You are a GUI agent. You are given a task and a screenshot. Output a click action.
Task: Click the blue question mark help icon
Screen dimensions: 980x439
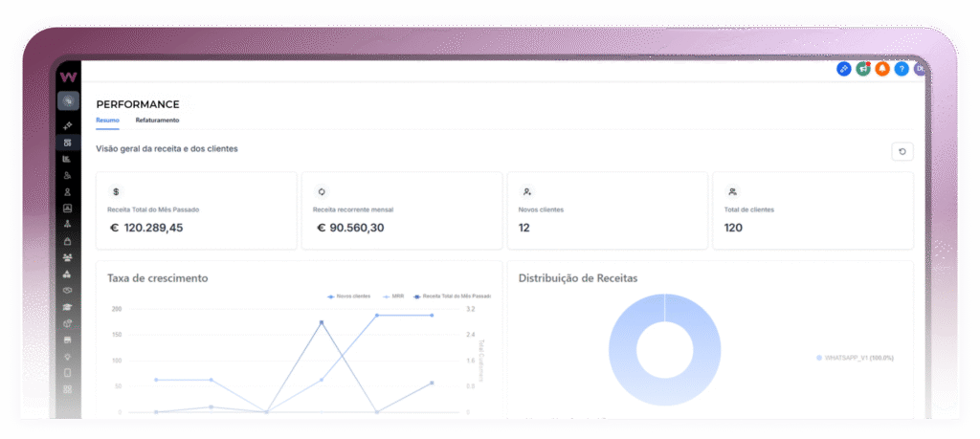point(901,69)
